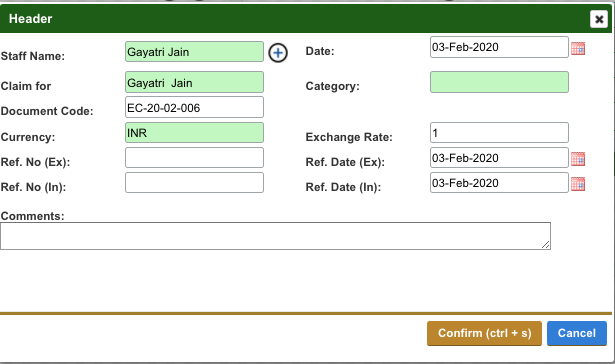
Task: Open the calendar for Ref. Date (In)
Action: pyautogui.click(x=578, y=184)
